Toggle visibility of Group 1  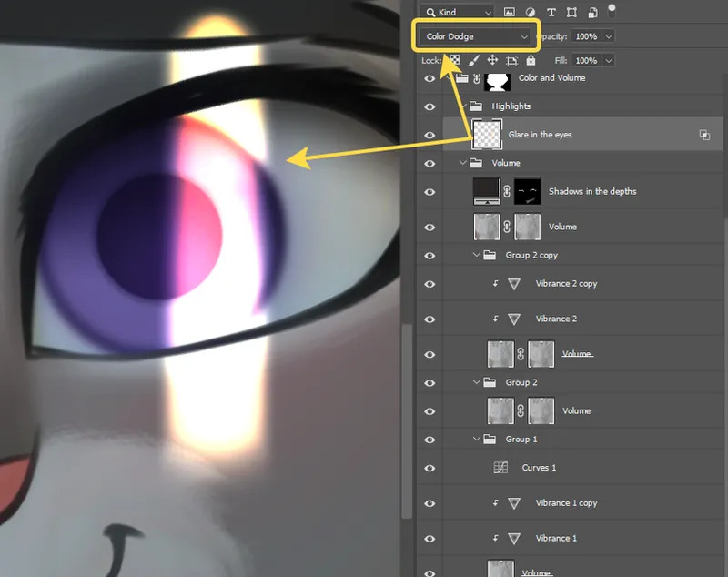pyautogui.click(x=430, y=440)
